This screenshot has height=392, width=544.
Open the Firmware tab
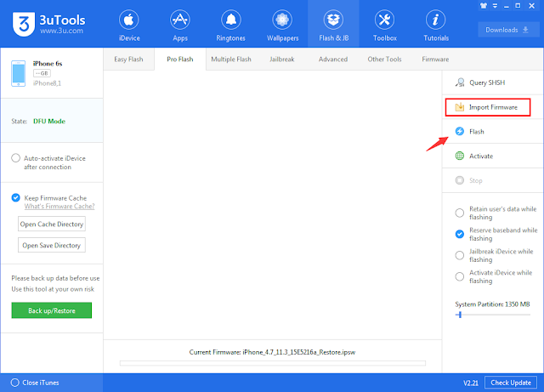[435, 59]
